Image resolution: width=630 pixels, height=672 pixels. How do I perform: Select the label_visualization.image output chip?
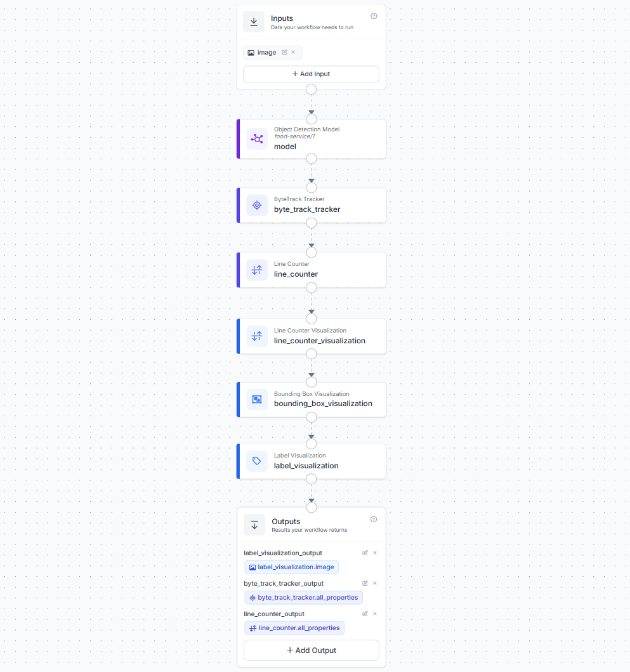(292, 567)
